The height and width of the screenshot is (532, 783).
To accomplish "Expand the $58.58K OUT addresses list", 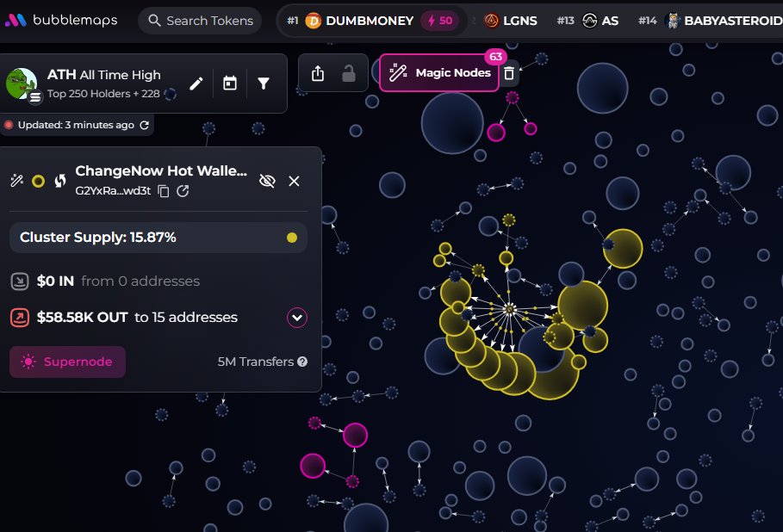I will [297, 318].
